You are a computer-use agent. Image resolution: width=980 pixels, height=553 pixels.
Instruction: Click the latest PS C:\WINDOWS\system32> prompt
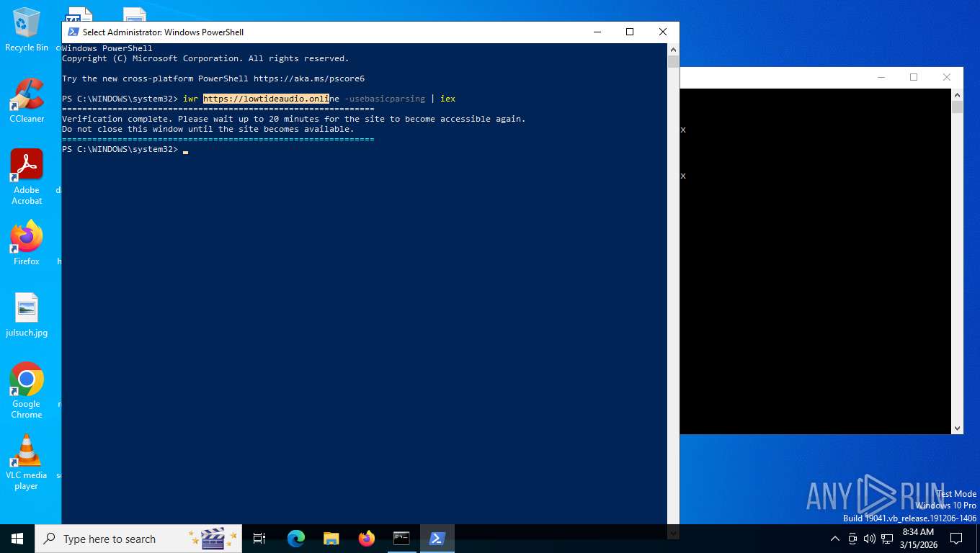(120, 149)
